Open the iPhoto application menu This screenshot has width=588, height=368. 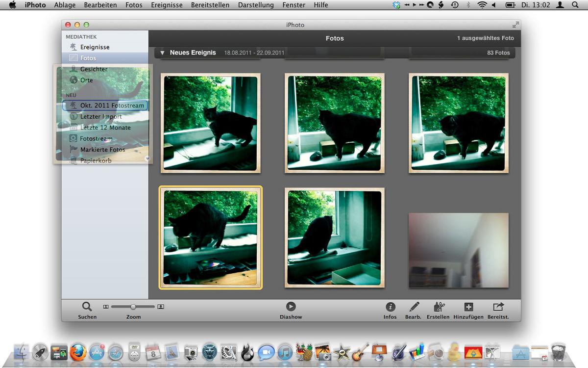coord(35,5)
